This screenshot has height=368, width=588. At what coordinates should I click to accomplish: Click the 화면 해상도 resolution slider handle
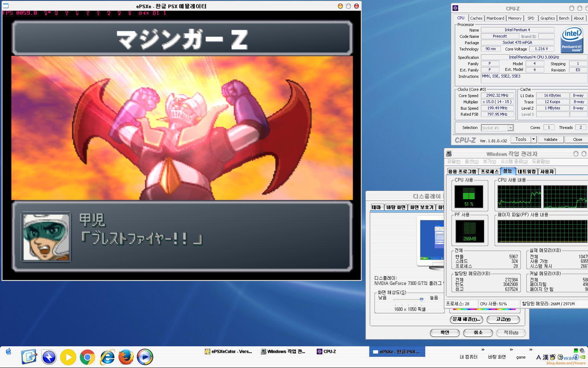[x=421, y=299]
